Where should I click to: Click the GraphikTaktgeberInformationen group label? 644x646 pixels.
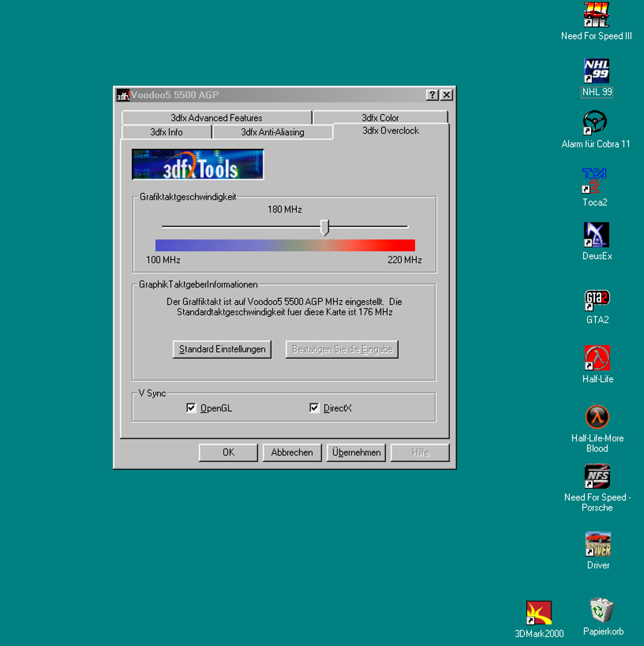[x=198, y=284]
